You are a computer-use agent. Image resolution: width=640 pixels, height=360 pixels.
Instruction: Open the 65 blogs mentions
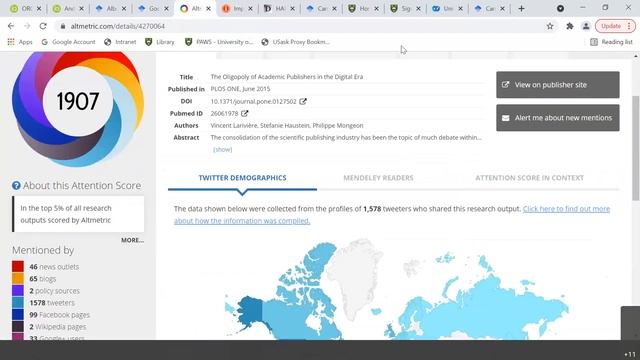coord(42,279)
